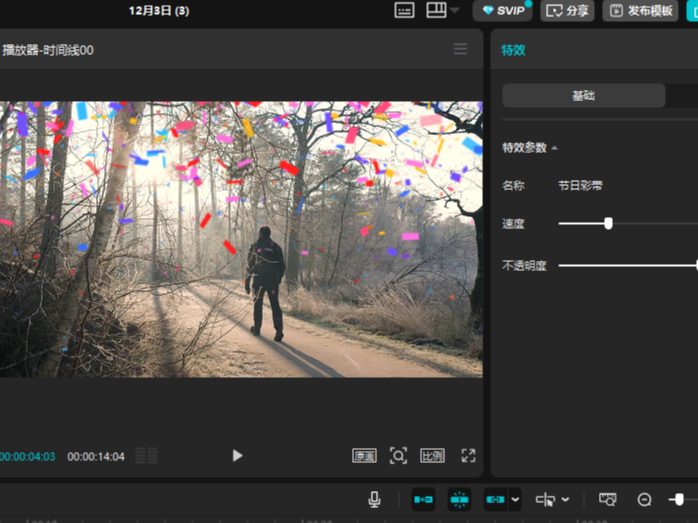The height and width of the screenshot is (523, 698).
Task: Select the 基础 tab in effects panel
Action: (583, 96)
